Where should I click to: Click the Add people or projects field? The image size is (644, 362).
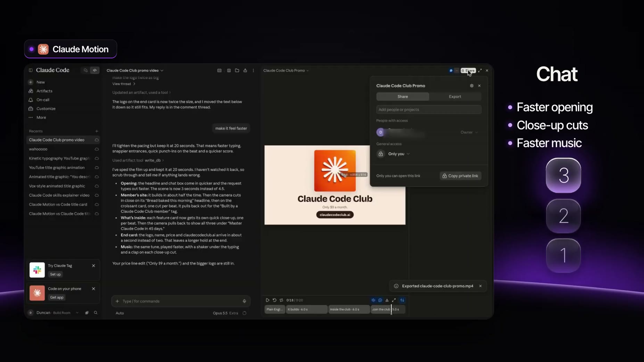429,109
